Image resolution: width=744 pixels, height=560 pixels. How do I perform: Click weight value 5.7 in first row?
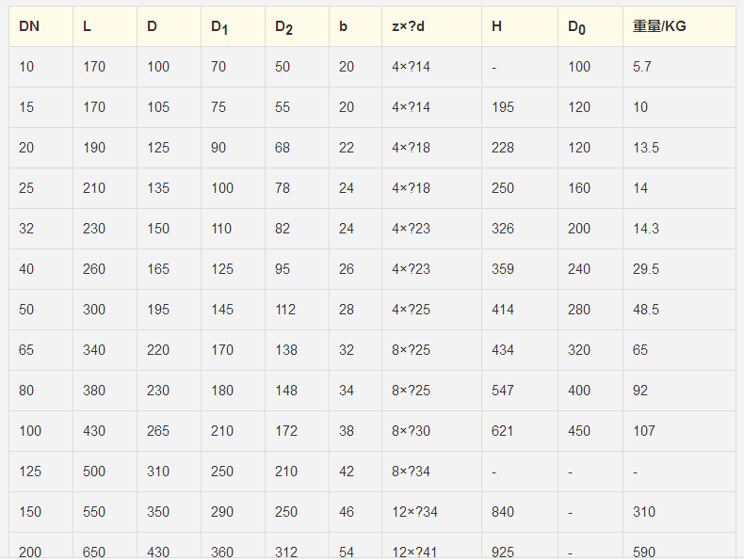(641, 67)
